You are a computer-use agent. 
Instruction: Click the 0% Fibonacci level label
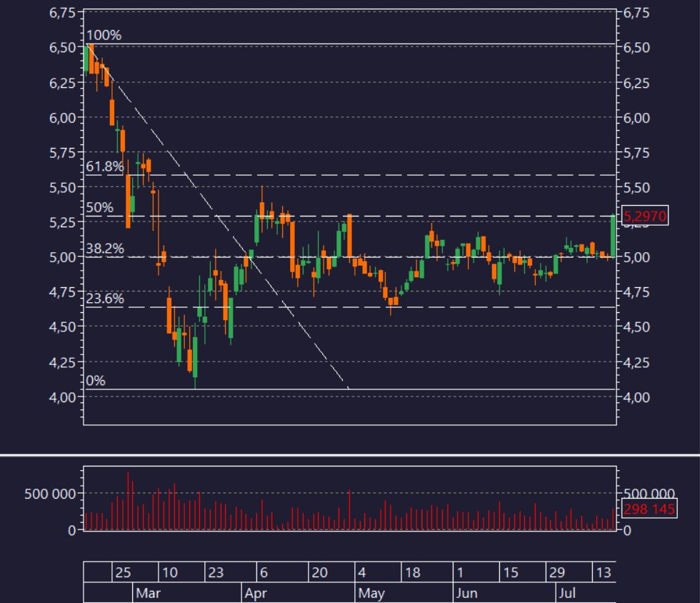click(x=96, y=381)
